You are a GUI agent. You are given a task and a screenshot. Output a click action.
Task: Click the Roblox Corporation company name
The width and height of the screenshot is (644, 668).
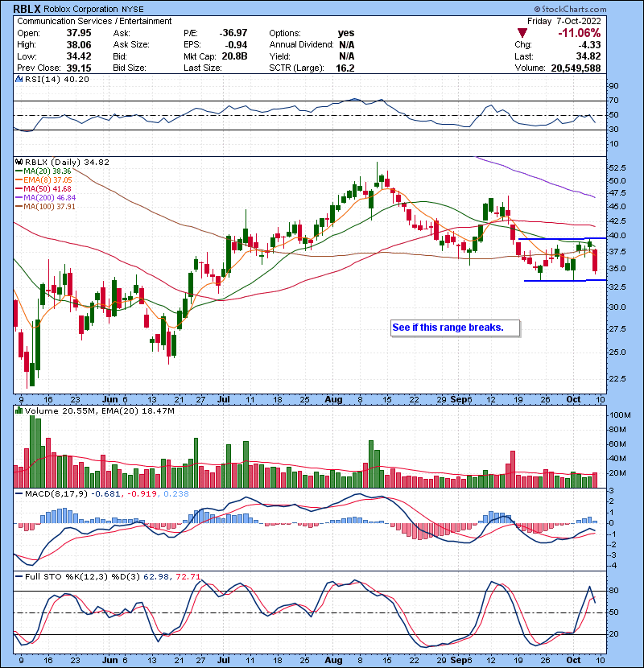(x=80, y=9)
